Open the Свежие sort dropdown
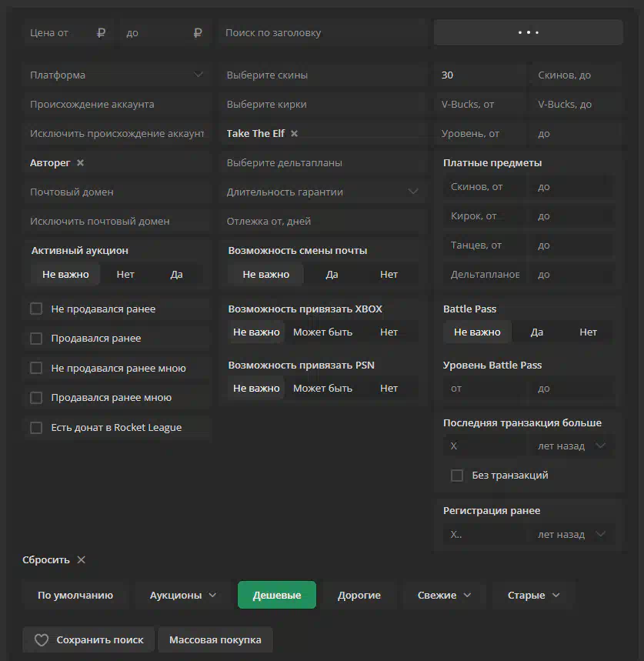The height and width of the screenshot is (661, 644). click(x=444, y=595)
